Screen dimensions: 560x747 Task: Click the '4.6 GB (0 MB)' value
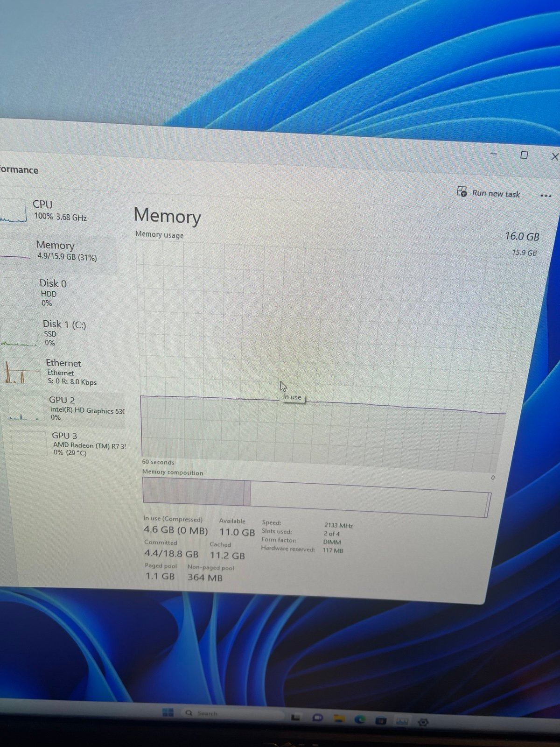tap(175, 530)
